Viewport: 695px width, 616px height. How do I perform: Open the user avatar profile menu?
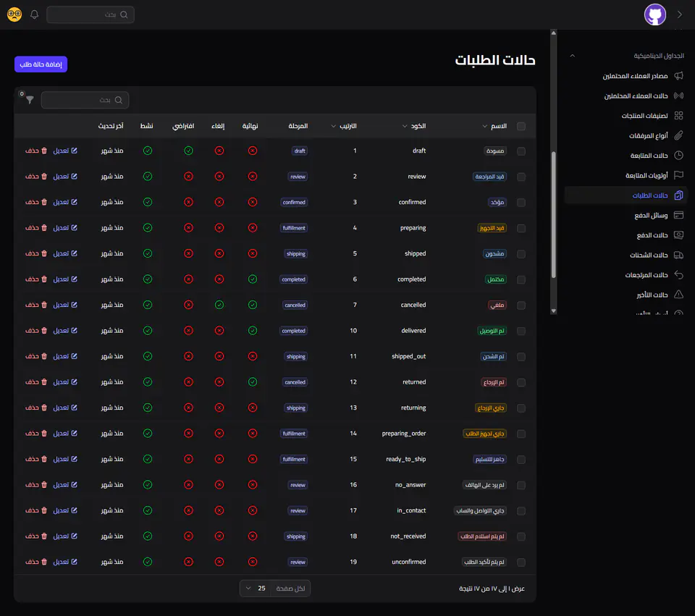(654, 14)
